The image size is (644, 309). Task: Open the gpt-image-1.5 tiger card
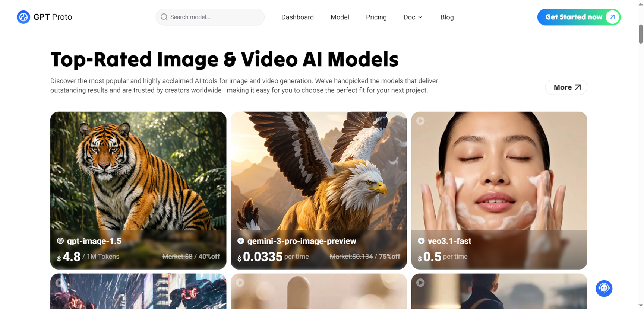click(x=138, y=190)
